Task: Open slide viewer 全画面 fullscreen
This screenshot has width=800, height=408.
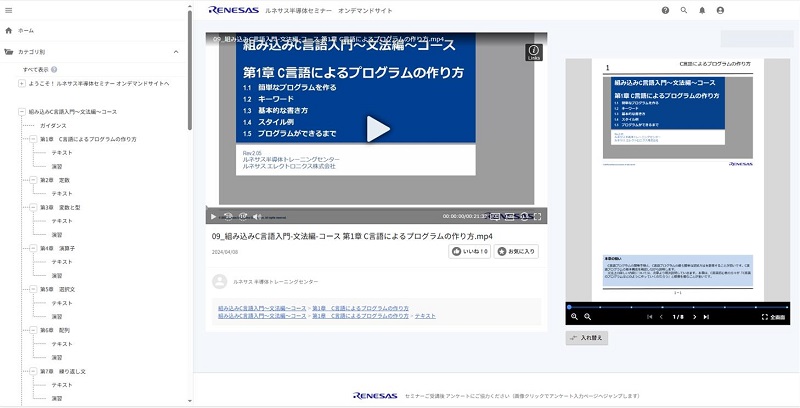Action: click(773, 317)
